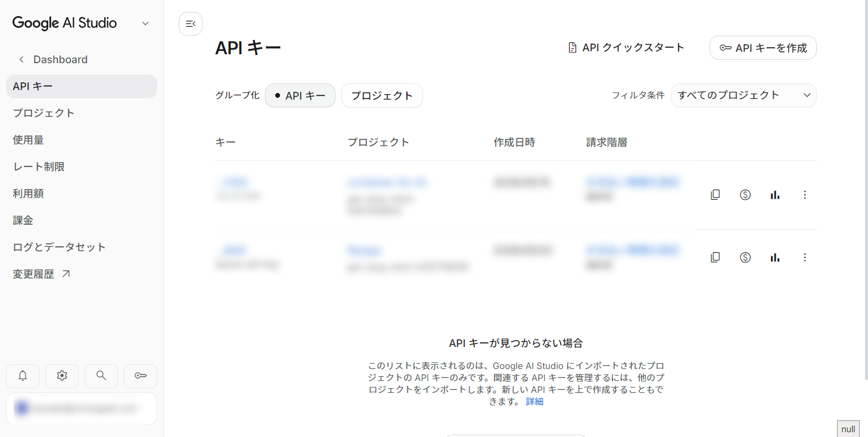This screenshot has width=868, height=437.
Task: Open notifications bell icon in sidebar
Action: point(23,376)
